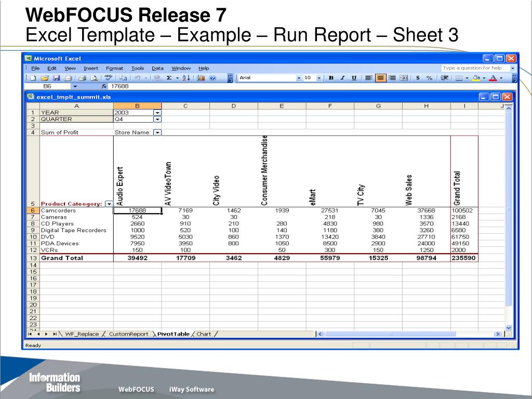Open the QUARTER Q4 filter dropdown
Viewport: 532px width, 399px height.
[x=157, y=119]
